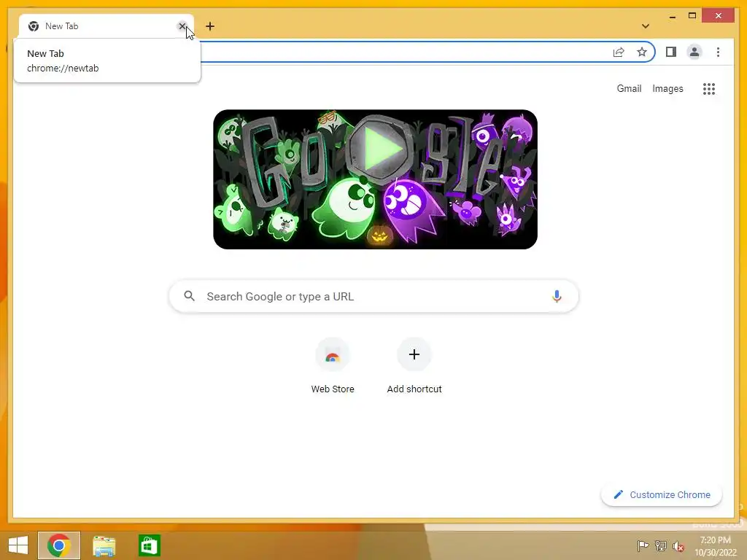Screen dimensions: 747x560
Task: Minimize the Chrome window
Action: [x=672, y=16]
